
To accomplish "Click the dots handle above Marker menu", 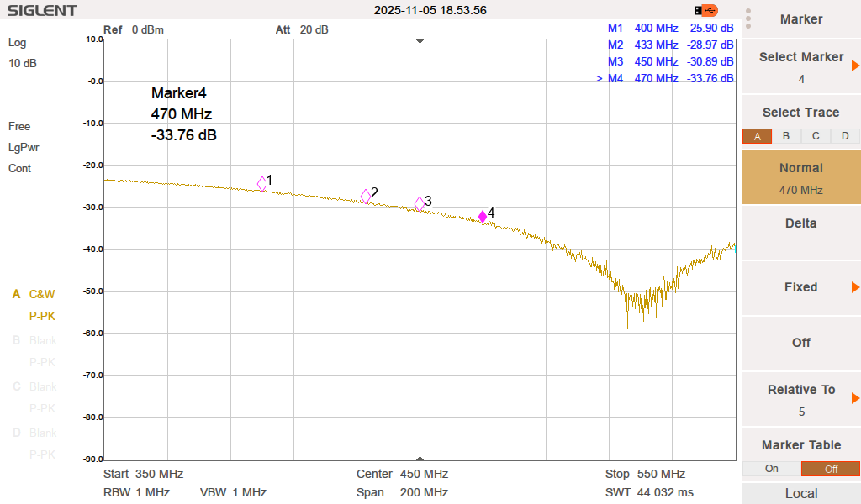I will (x=747, y=18).
